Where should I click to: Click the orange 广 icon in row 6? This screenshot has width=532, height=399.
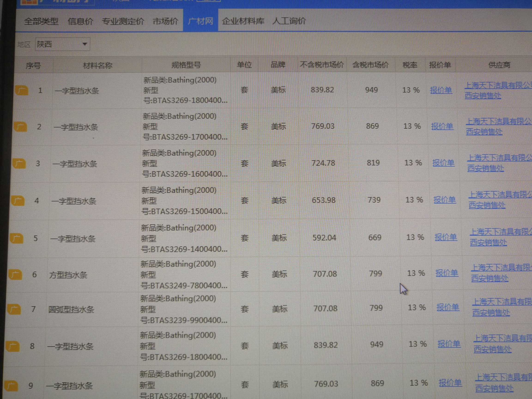point(15,275)
